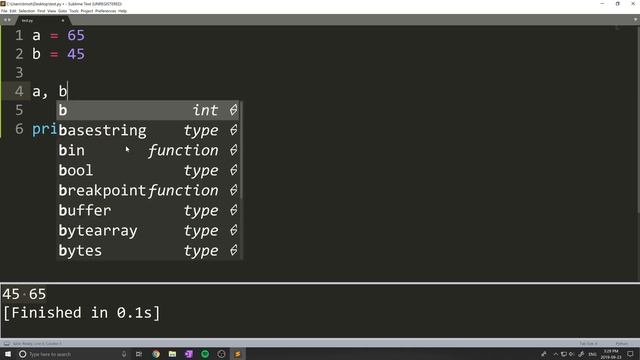The height and width of the screenshot is (360, 640).
Task: Open OneNote from the taskbar
Action: (x=189, y=354)
